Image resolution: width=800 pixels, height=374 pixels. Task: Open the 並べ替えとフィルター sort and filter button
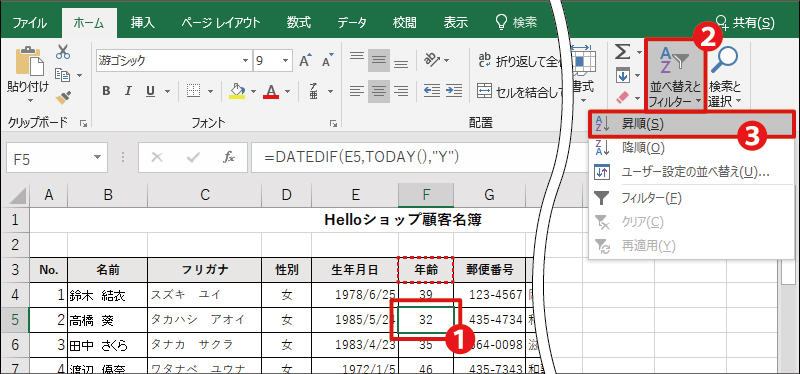[675, 76]
